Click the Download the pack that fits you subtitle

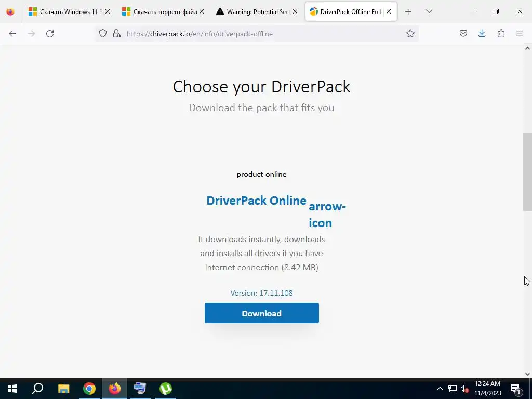pos(262,108)
